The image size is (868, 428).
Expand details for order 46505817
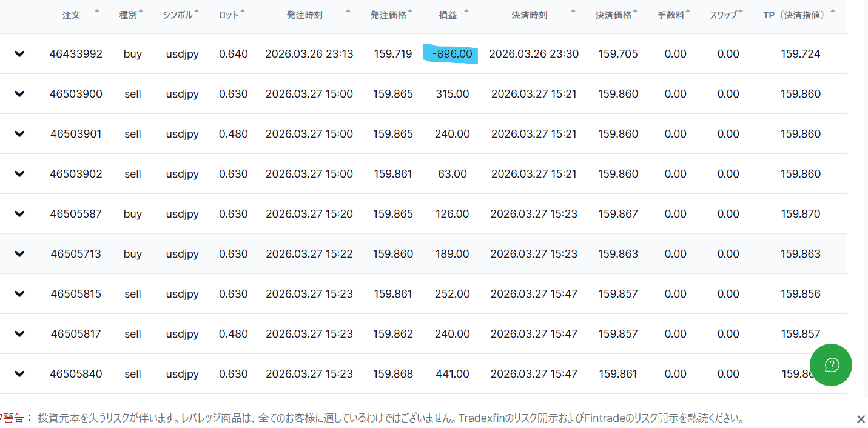(19, 334)
